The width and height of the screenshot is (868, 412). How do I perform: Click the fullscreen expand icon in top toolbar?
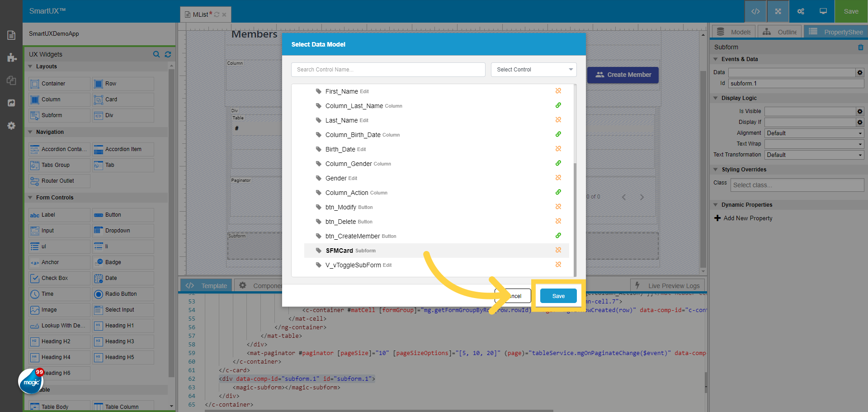coord(778,11)
